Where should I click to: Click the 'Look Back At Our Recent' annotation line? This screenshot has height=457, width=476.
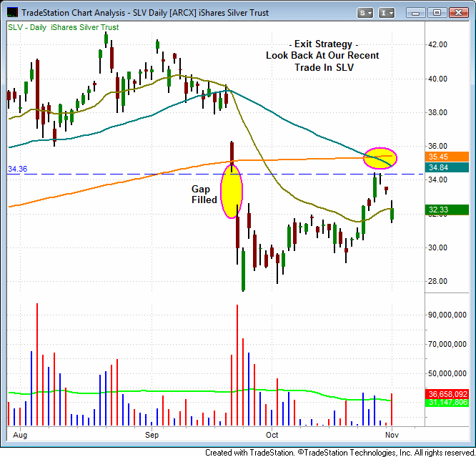[322, 56]
